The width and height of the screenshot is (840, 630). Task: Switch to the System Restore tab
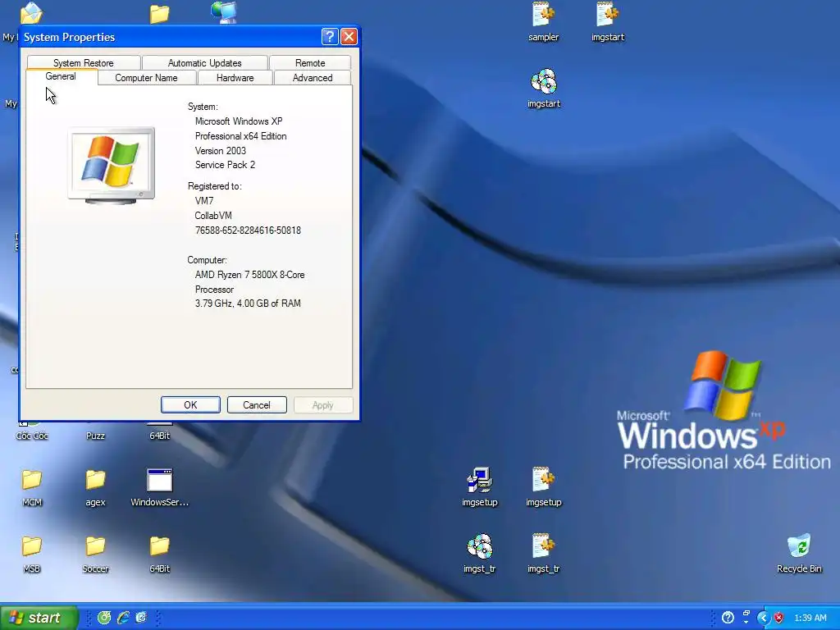click(x=84, y=62)
